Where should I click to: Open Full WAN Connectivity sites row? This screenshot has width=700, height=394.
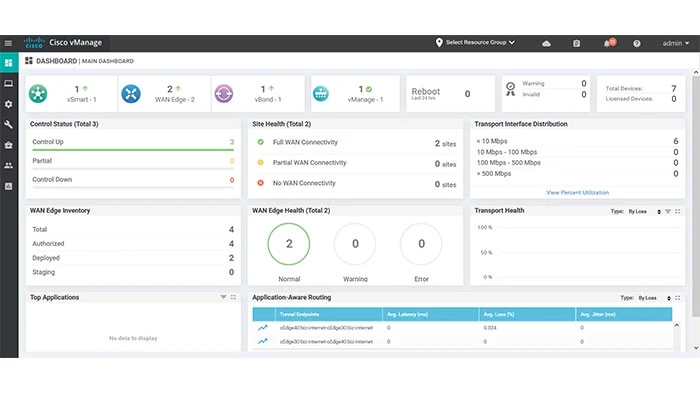356,143
